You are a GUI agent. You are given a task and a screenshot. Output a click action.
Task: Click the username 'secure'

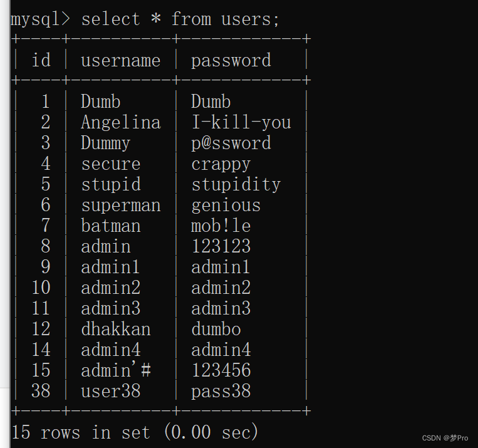pyautogui.click(x=110, y=164)
